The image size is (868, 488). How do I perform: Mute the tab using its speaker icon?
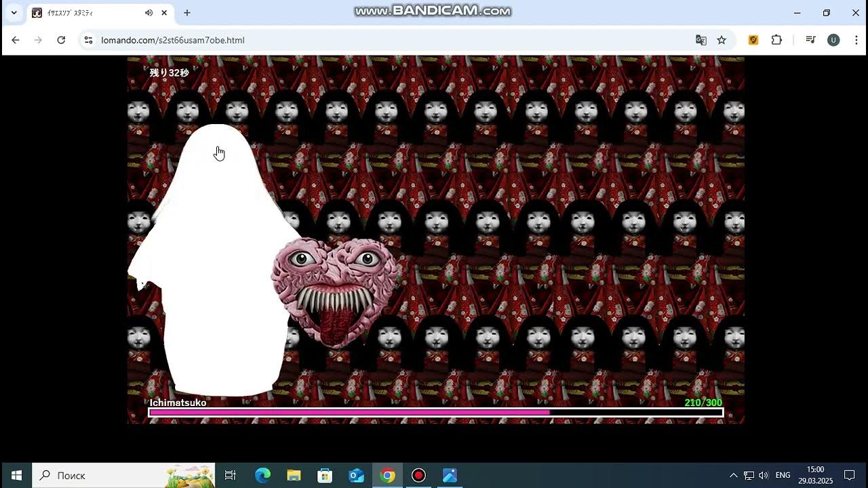(149, 13)
